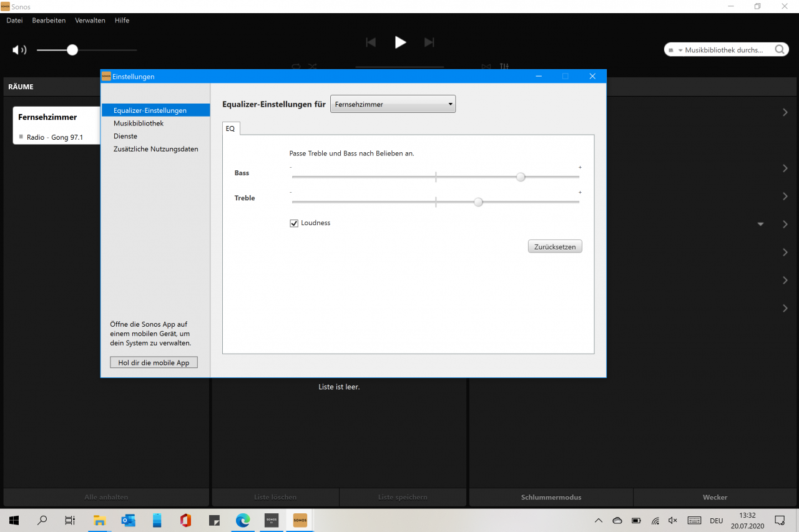Open the Datei menu

14,20
